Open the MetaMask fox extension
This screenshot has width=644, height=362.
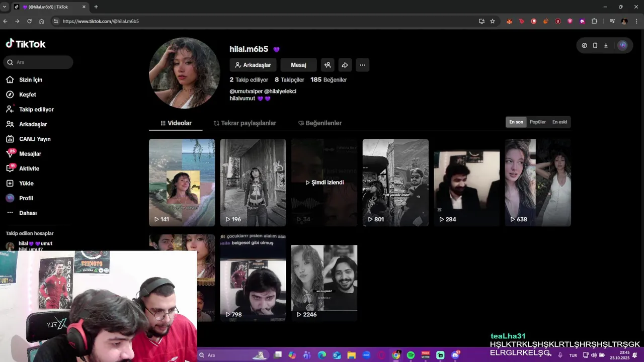[x=509, y=21]
